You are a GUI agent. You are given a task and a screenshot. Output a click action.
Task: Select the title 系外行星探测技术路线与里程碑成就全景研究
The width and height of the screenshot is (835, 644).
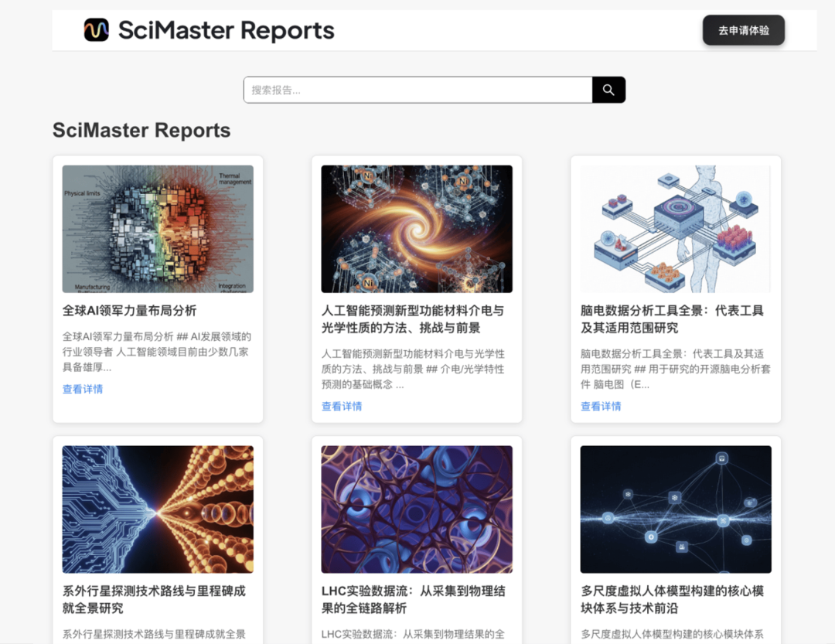(154, 599)
